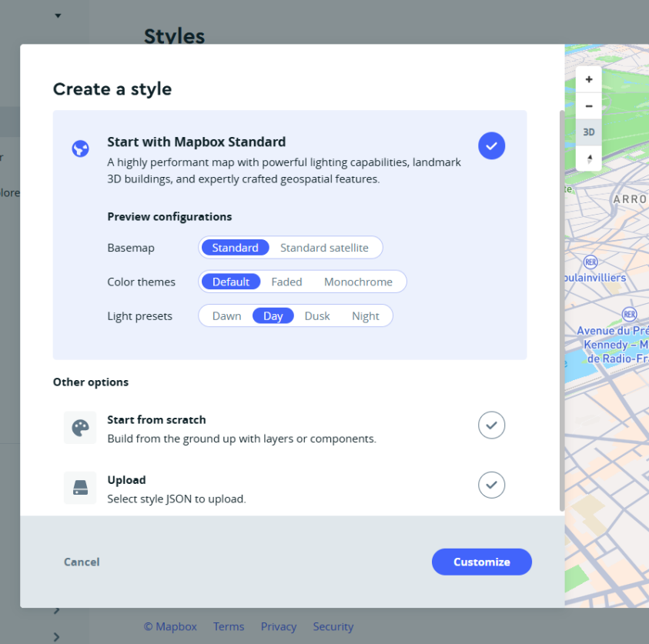Set light preset to Night
The height and width of the screenshot is (644, 649).
(x=365, y=316)
